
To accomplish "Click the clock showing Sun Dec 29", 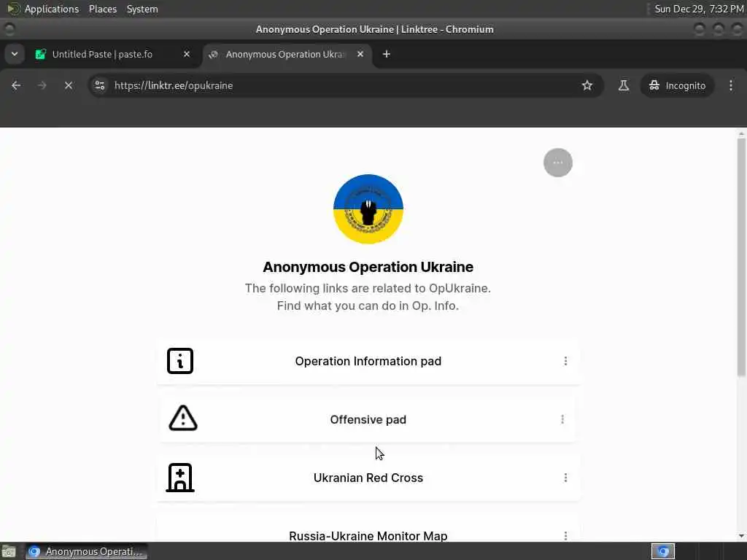I will 699,9.
